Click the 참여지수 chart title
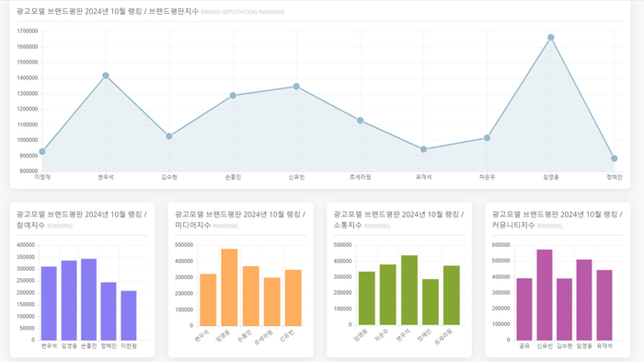This screenshot has width=644, height=362. pos(82,219)
